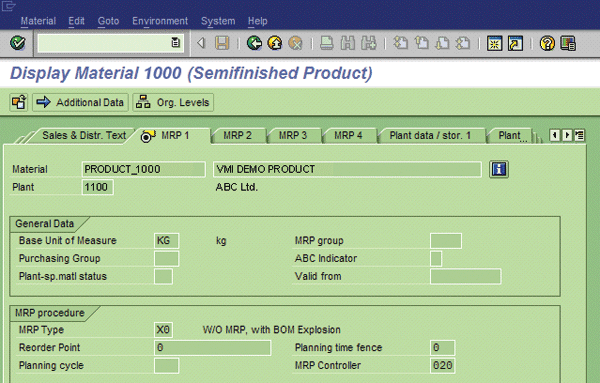
Task: Click the Find Next binoculars icon
Action: click(x=368, y=43)
